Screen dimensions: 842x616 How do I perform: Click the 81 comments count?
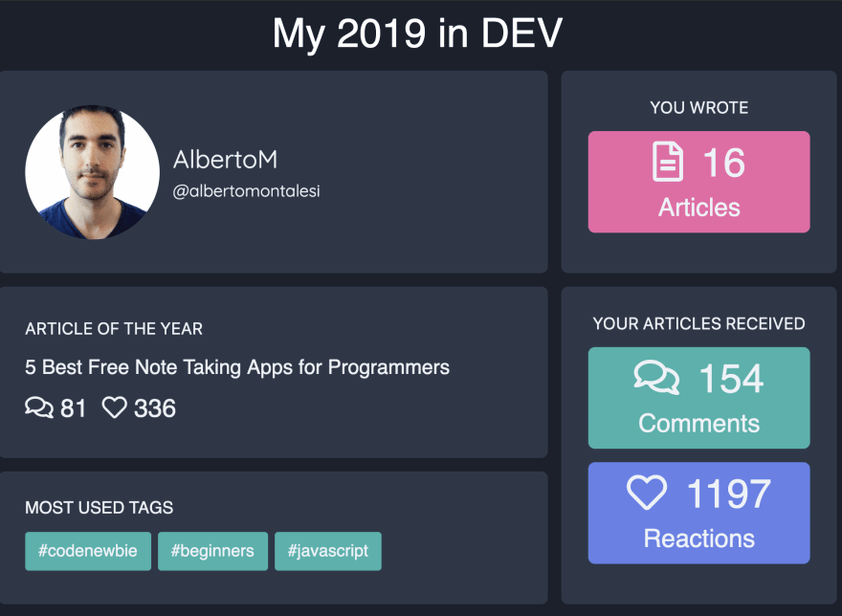pos(73,408)
